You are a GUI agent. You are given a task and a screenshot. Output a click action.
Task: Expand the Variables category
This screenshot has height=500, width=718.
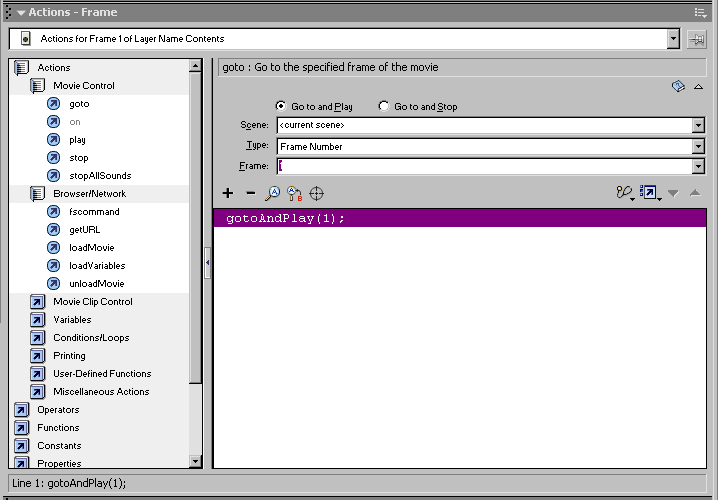point(37,320)
